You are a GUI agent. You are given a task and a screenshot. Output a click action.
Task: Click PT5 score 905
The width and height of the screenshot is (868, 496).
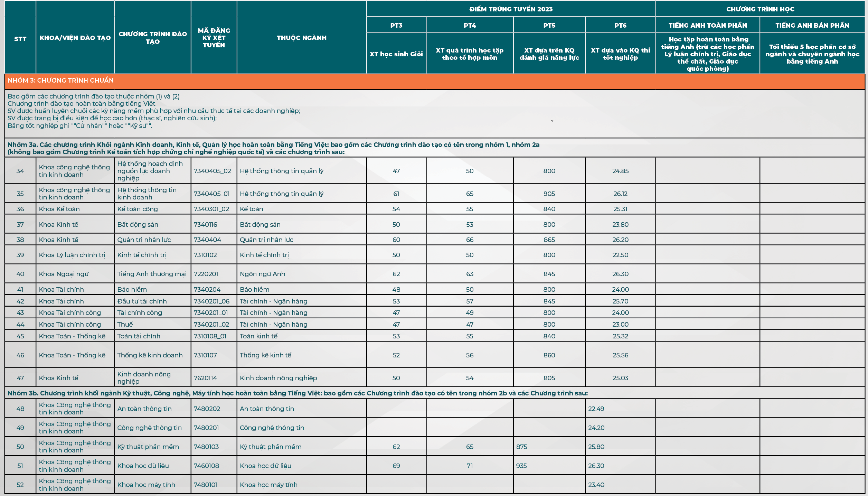point(549,194)
